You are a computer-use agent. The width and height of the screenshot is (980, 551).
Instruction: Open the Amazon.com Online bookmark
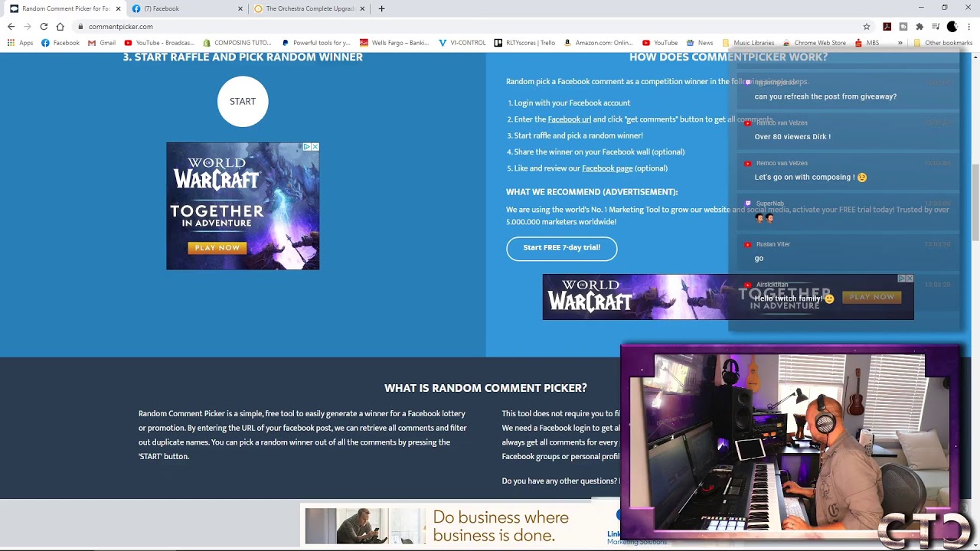point(599,43)
